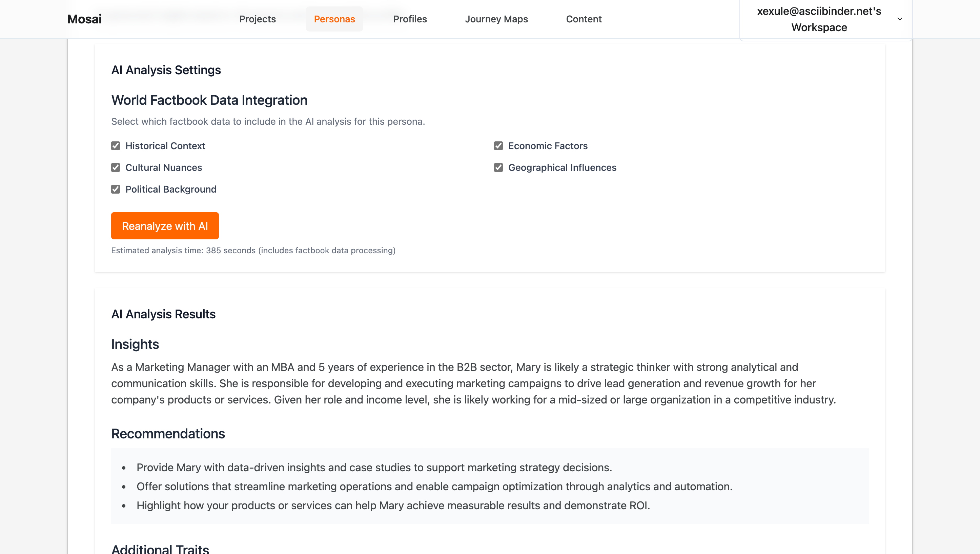Navigate to Content tab
This screenshot has height=554, width=980.
pyautogui.click(x=584, y=19)
